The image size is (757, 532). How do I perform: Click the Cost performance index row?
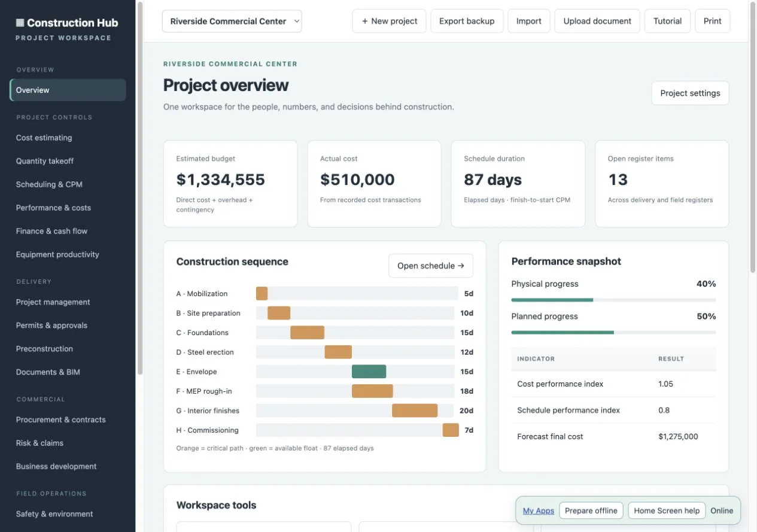(613, 384)
